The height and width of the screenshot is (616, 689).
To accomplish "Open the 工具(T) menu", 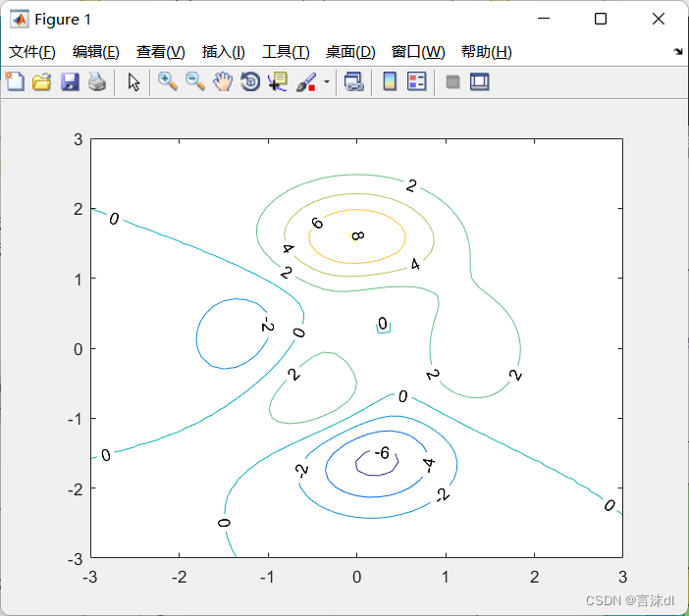I will point(286,52).
